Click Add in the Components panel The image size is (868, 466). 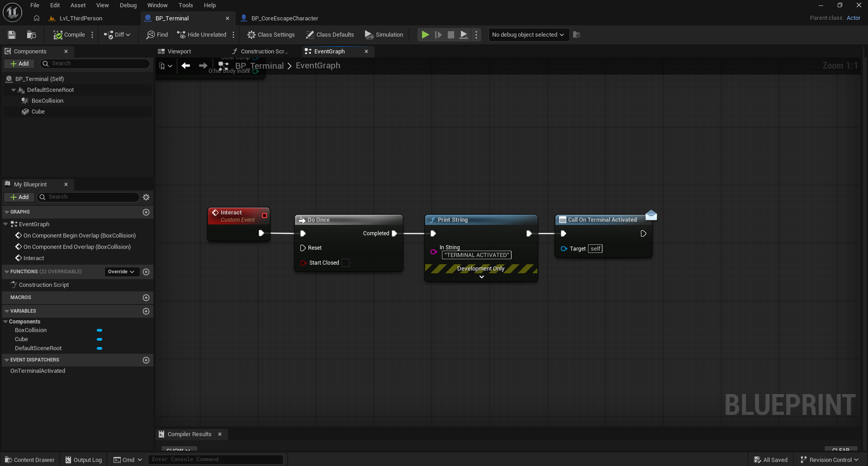[x=19, y=64]
